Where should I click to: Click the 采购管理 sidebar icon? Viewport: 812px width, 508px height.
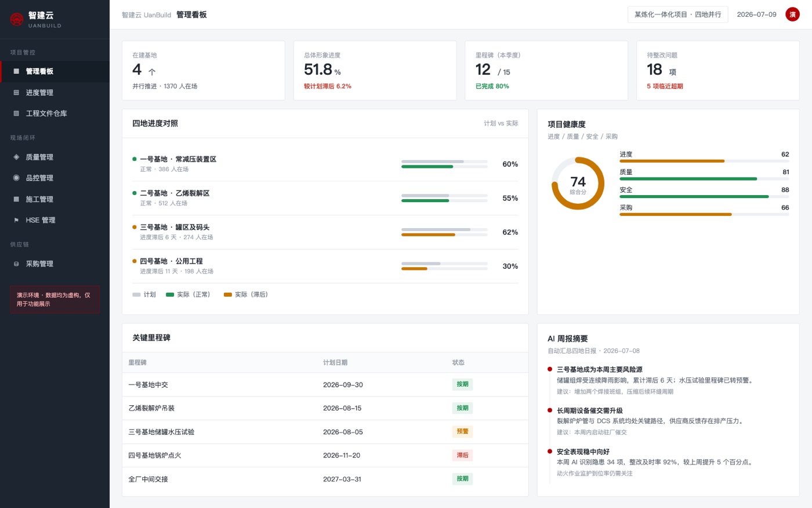point(16,264)
